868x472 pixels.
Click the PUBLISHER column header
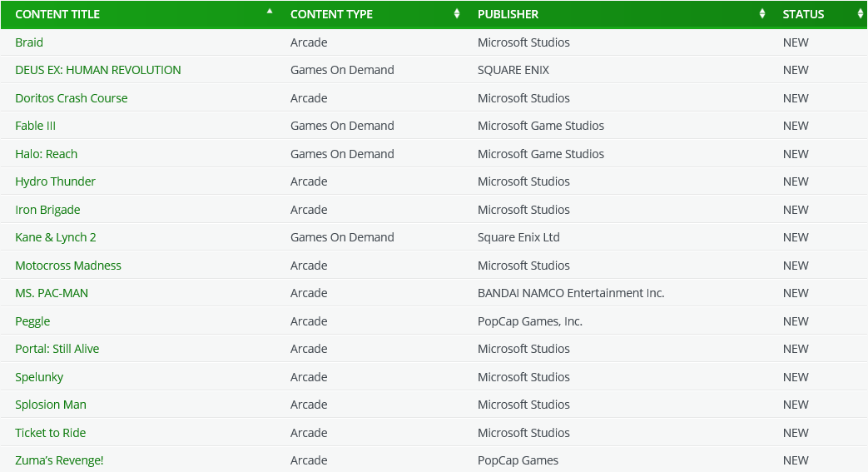508,14
